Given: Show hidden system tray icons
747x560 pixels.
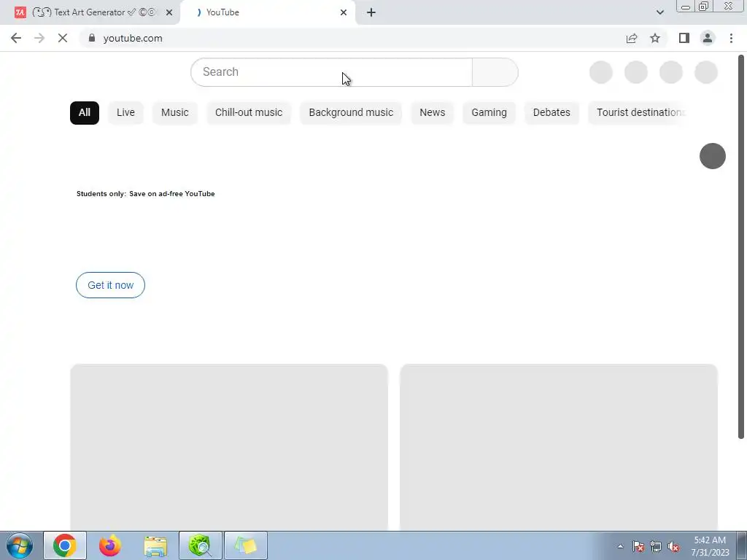Looking at the screenshot, I should (x=620, y=546).
